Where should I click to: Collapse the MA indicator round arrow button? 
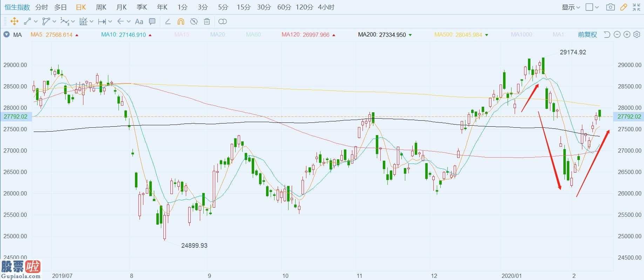pos(6,34)
